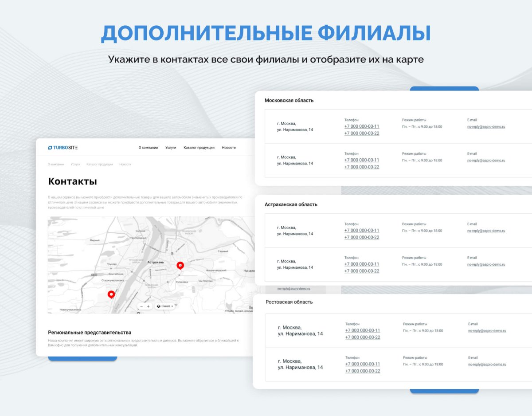532x416 pixels.
Task: Click the red map pin near Астрахань city center
Action: click(x=180, y=265)
